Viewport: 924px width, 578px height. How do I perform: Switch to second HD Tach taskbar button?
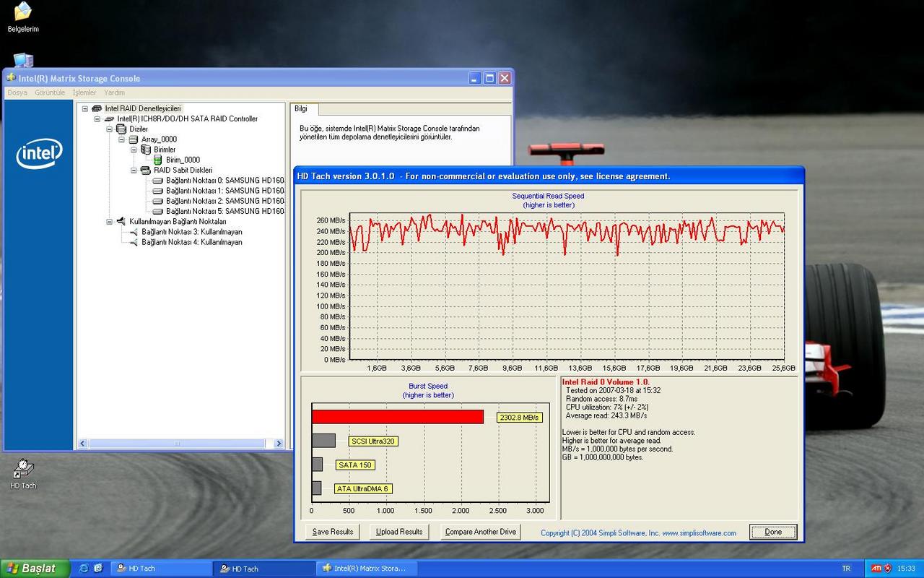[x=263, y=569]
